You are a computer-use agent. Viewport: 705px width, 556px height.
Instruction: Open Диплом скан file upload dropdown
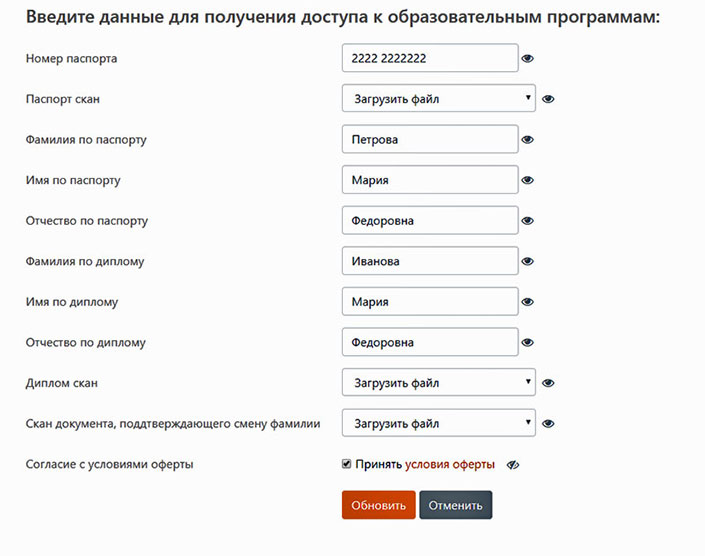pyautogui.click(x=439, y=383)
